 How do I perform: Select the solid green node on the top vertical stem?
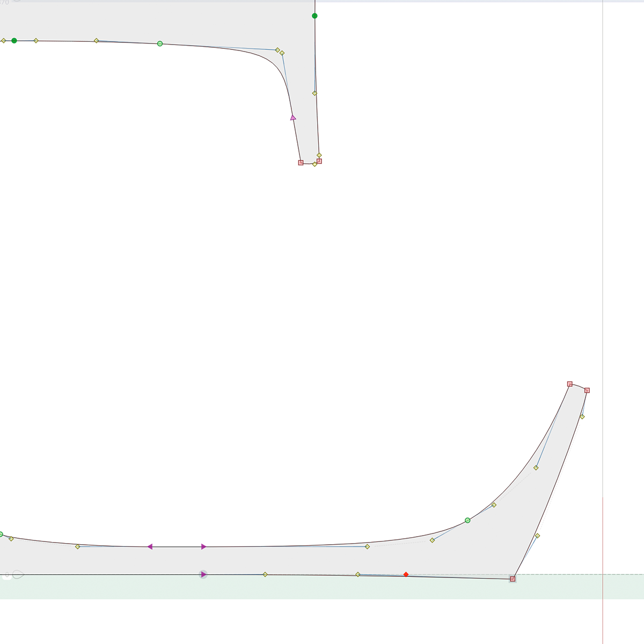coord(314,16)
